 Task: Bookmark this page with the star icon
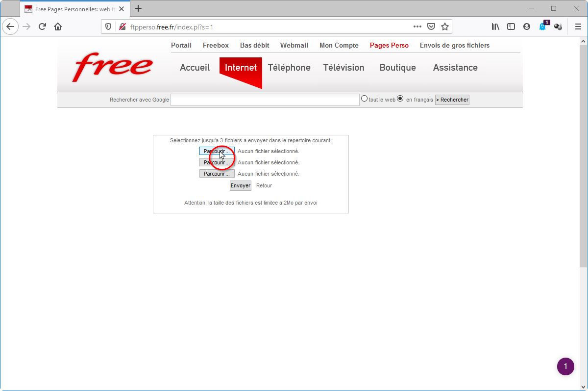[445, 27]
